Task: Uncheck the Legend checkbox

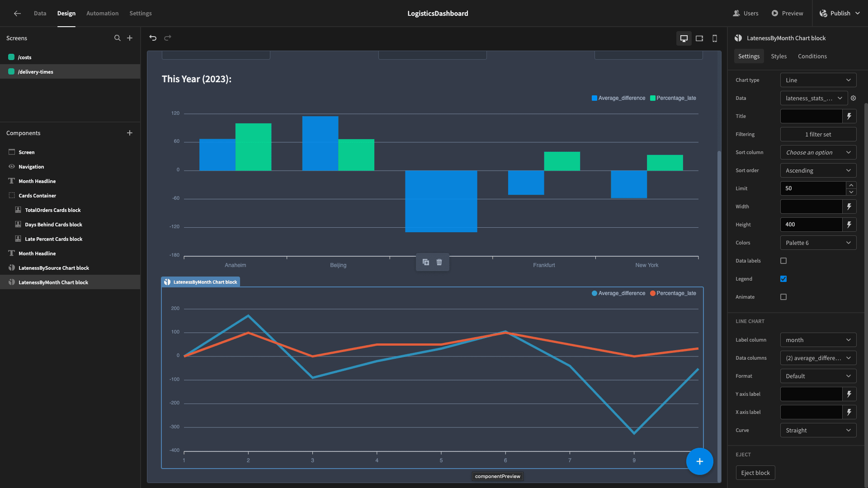Action: [783, 279]
